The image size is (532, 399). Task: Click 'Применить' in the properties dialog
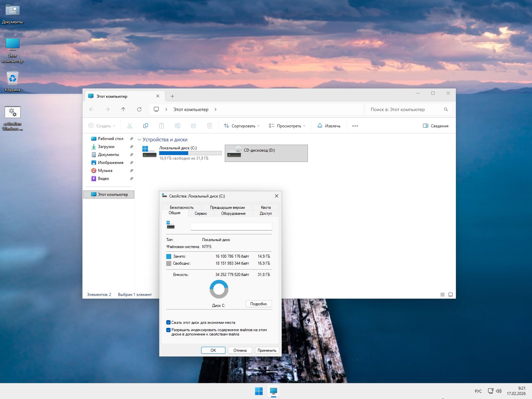click(x=267, y=350)
